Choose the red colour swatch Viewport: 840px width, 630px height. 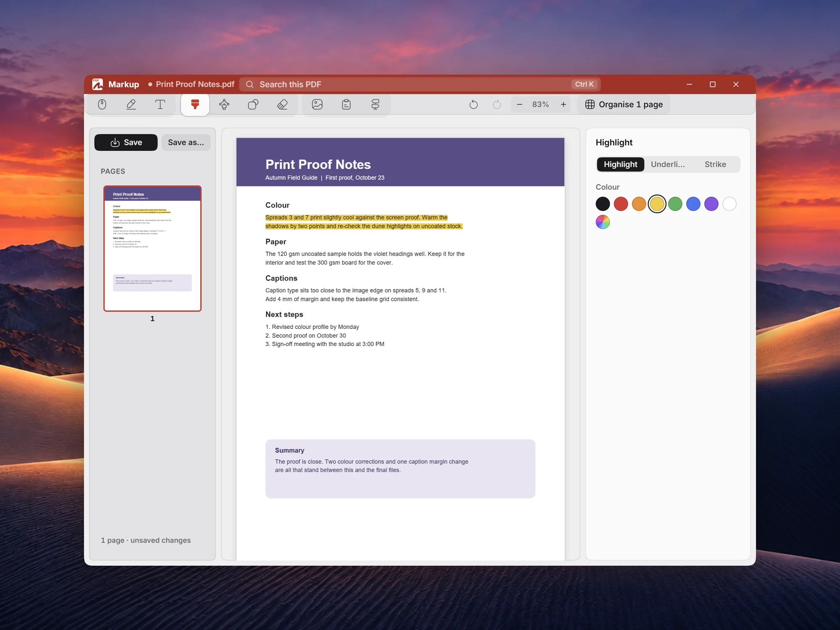tap(621, 204)
